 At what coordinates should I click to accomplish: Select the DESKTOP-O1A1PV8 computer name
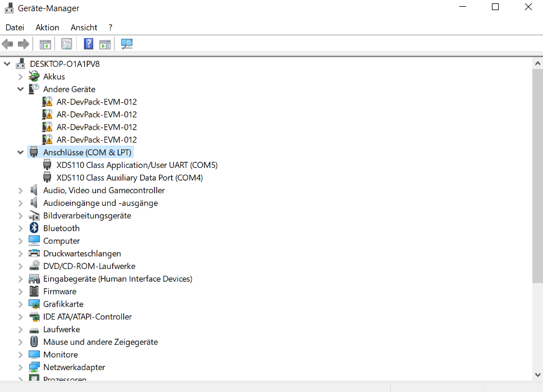click(65, 63)
